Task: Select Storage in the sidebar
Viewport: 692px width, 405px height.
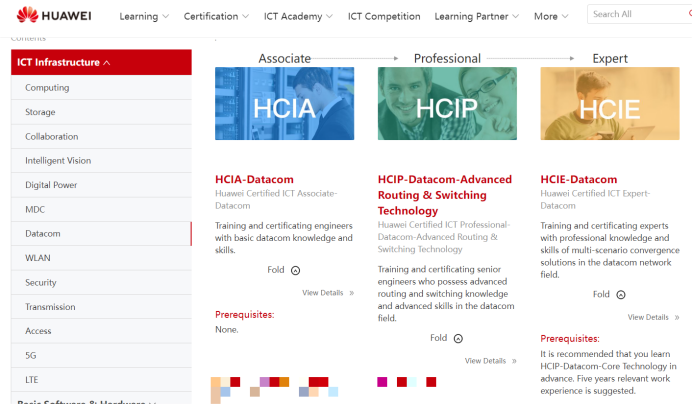Action: 101,112
